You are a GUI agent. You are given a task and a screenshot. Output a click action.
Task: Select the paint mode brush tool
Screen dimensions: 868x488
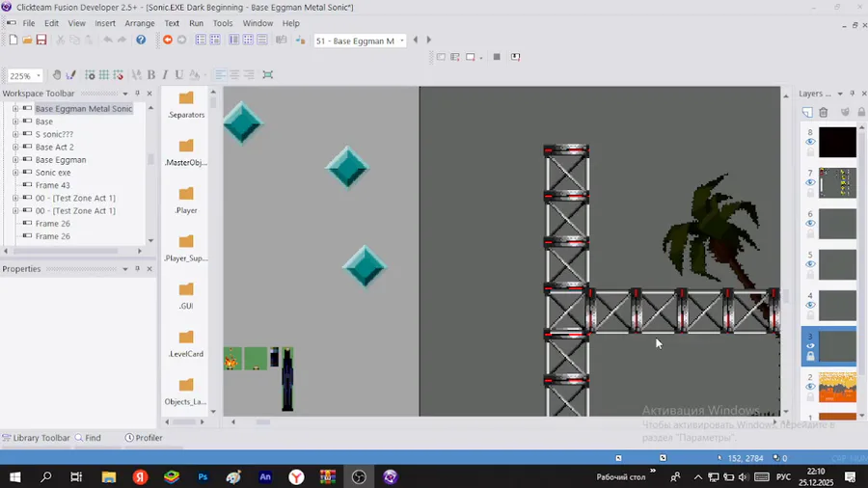click(70, 74)
